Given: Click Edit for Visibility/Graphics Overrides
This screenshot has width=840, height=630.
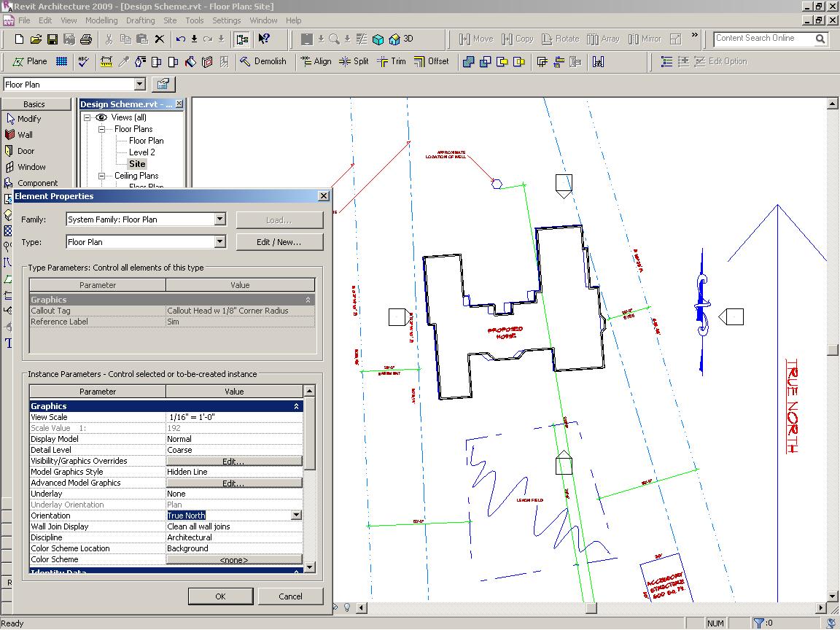Looking at the screenshot, I should (233, 461).
